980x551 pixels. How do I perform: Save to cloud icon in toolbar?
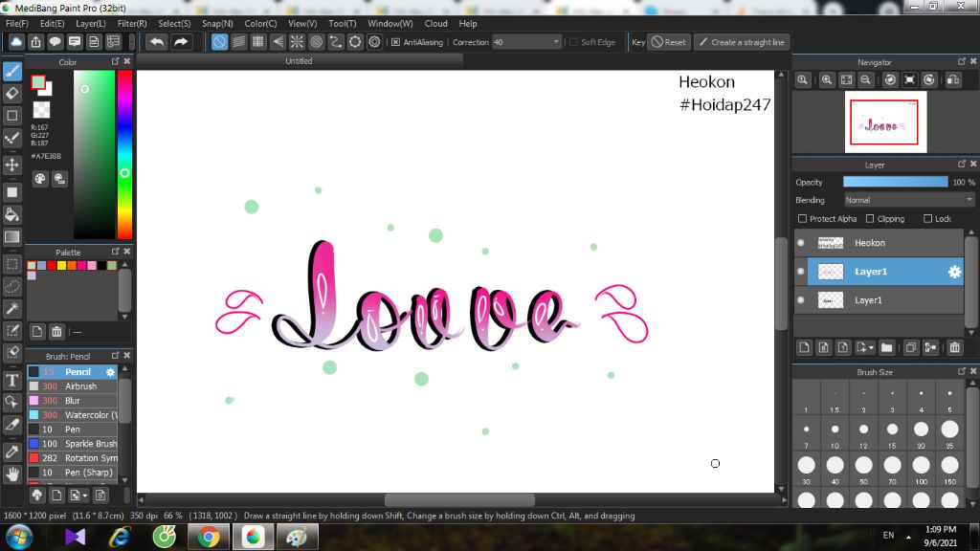tap(16, 42)
